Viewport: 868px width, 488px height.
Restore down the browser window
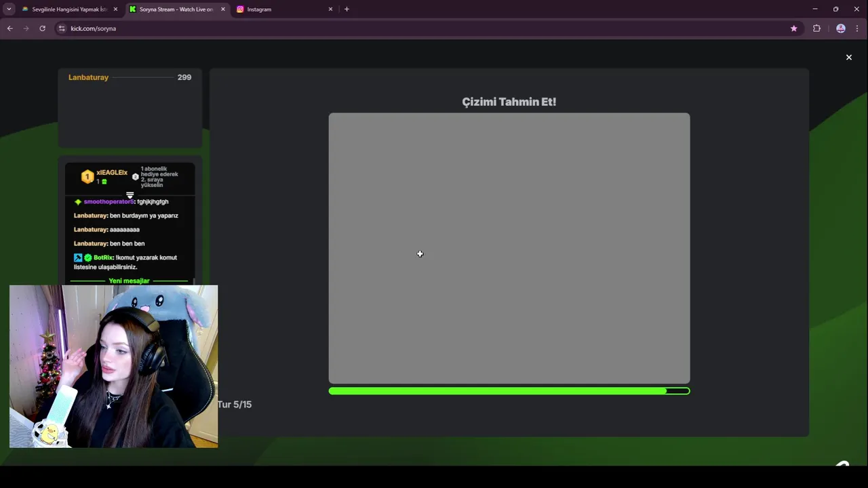(x=835, y=9)
